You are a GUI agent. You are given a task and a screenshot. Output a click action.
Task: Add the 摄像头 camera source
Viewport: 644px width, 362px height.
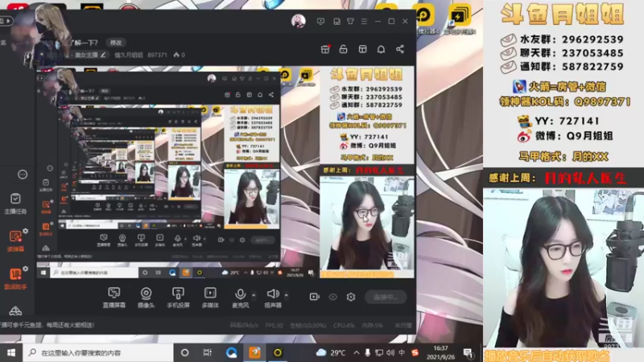146,298
